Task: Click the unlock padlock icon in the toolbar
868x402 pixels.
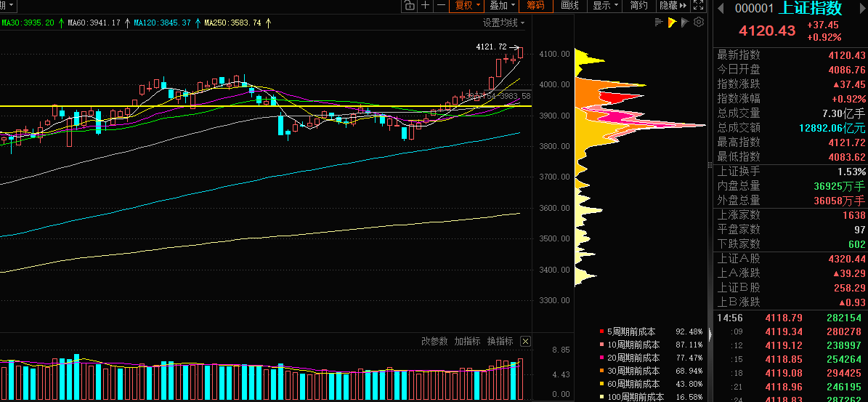Action: (x=409, y=6)
